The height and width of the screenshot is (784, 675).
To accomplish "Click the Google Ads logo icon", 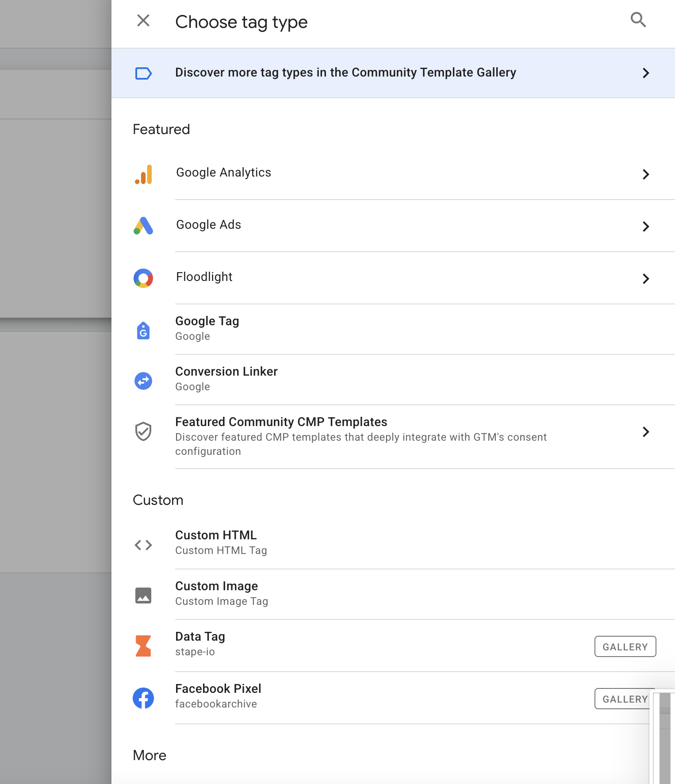I will coord(143,226).
